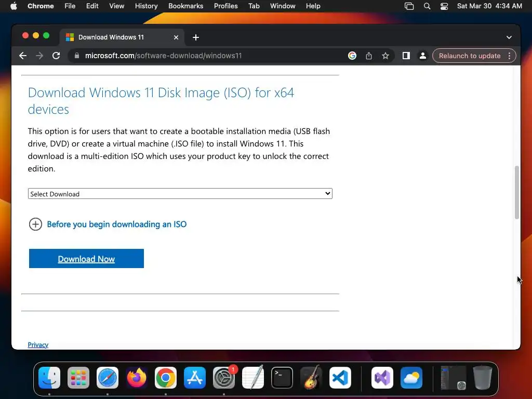
Task: Open Launchpad from the Dock
Action: click(x=78, y=378)
